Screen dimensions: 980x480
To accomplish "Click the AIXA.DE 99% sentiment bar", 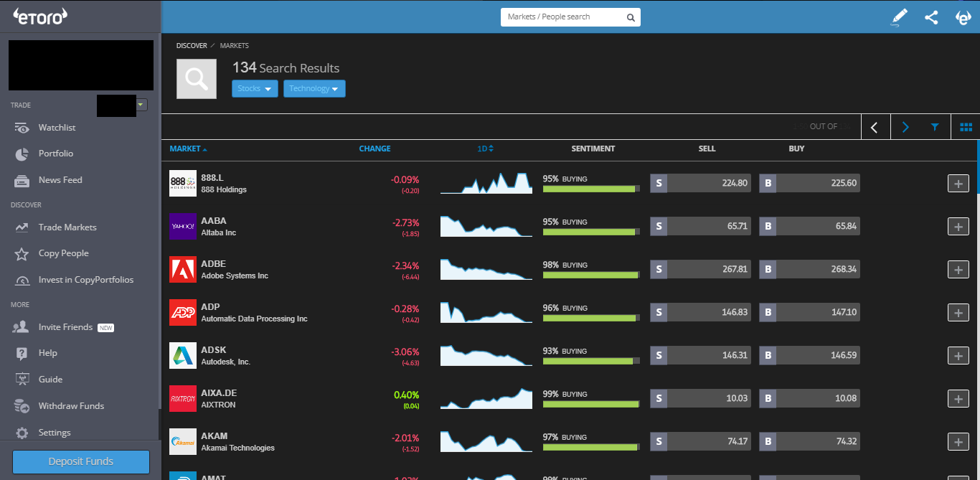I will click(591, 404).
